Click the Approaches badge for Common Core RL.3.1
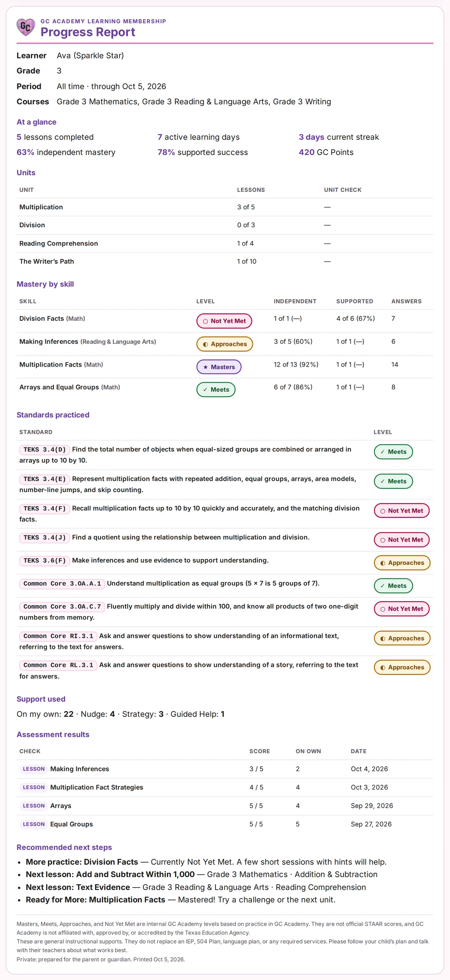 pos(402,667)
